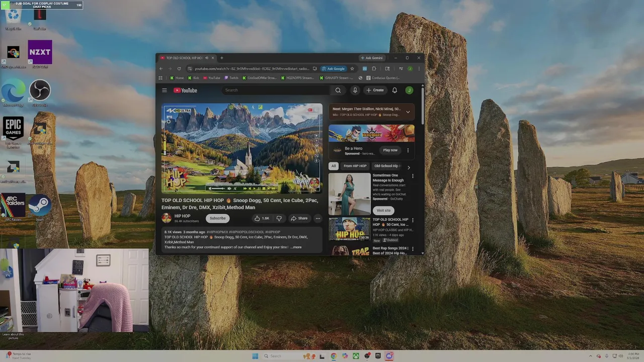Open options for TOP OLD SCHOOL HIP HOP suggestion

click(413, 220)
